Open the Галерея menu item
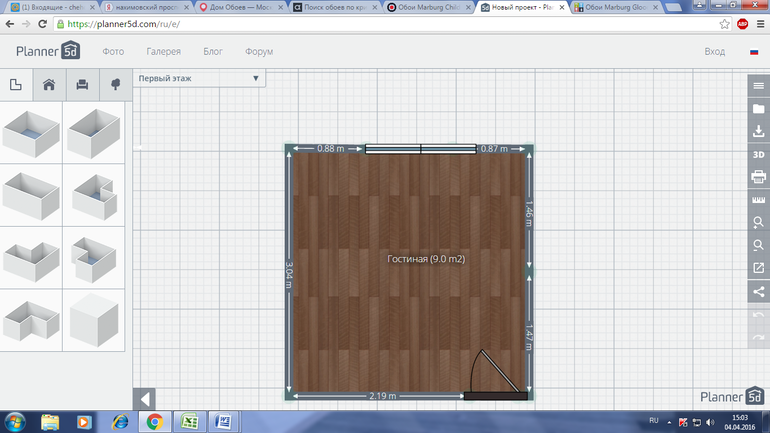This screenshot has height=433, width=770. (163, 51)
